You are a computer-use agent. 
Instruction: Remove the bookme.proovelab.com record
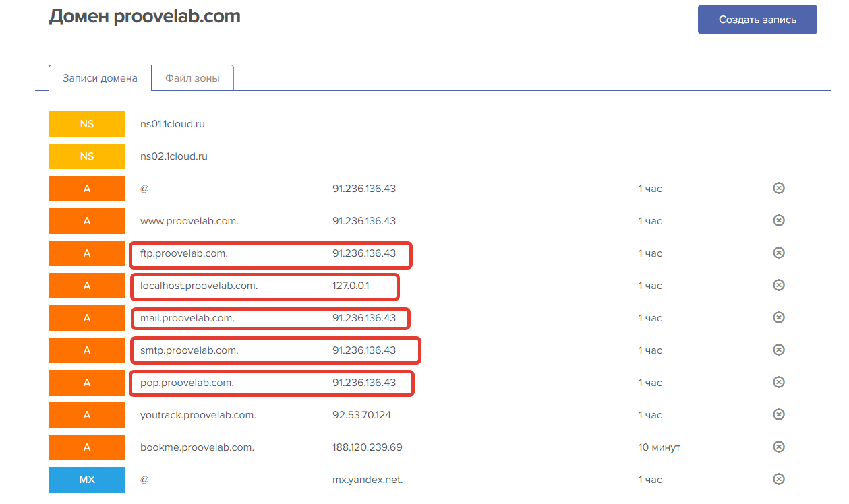point(778,447)
